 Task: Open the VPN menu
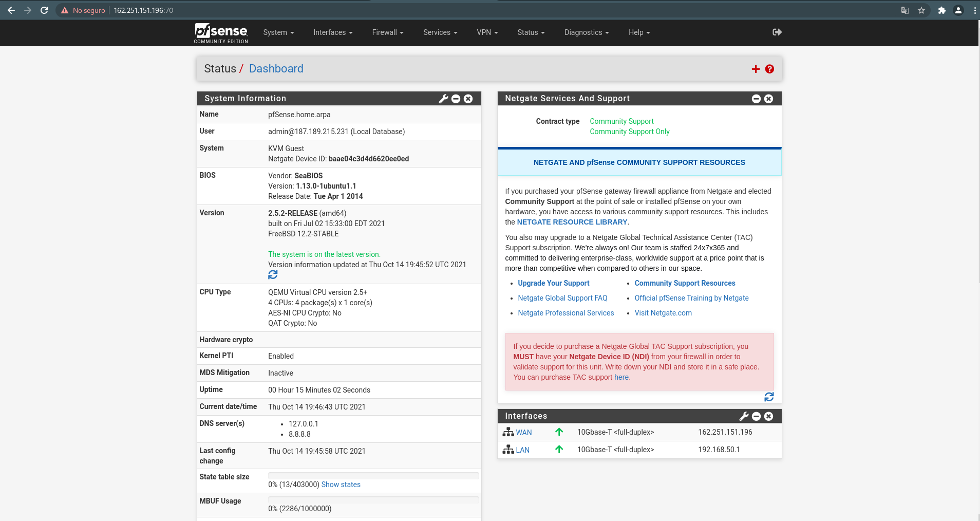point(487,32)
